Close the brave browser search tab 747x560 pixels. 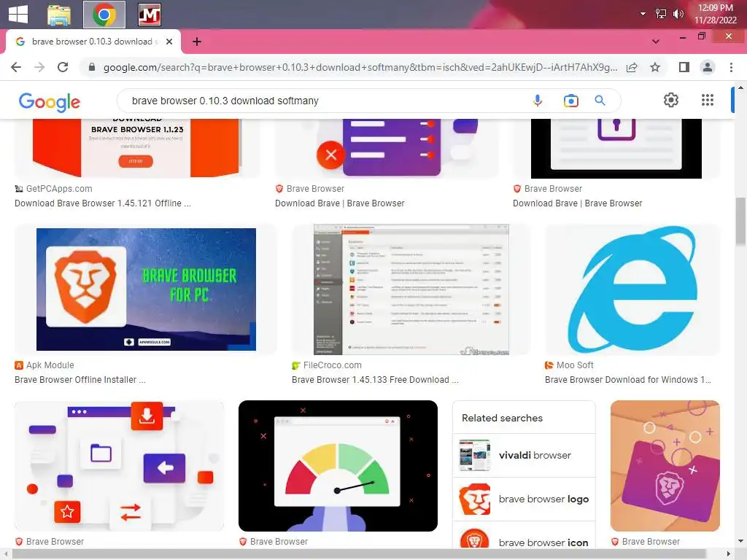(169, 42)
